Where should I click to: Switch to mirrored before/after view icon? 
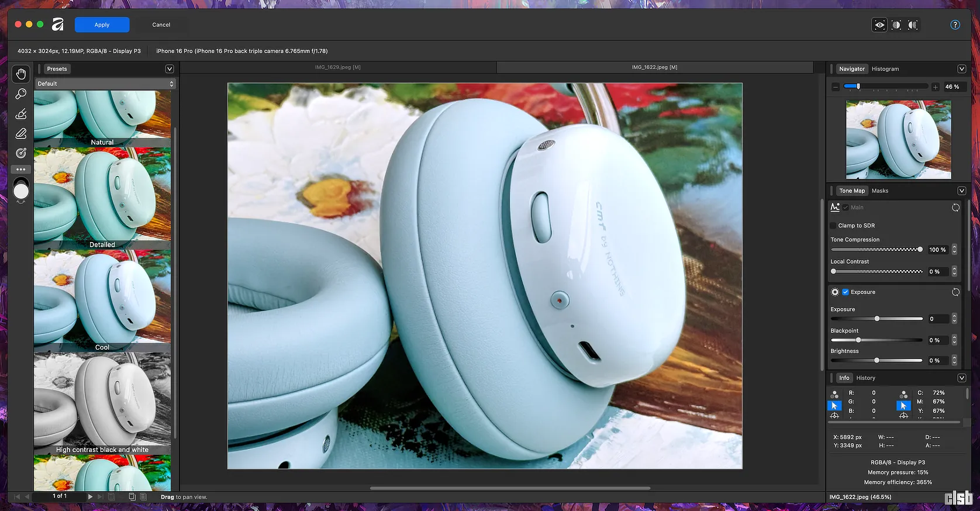pos(913,25)
